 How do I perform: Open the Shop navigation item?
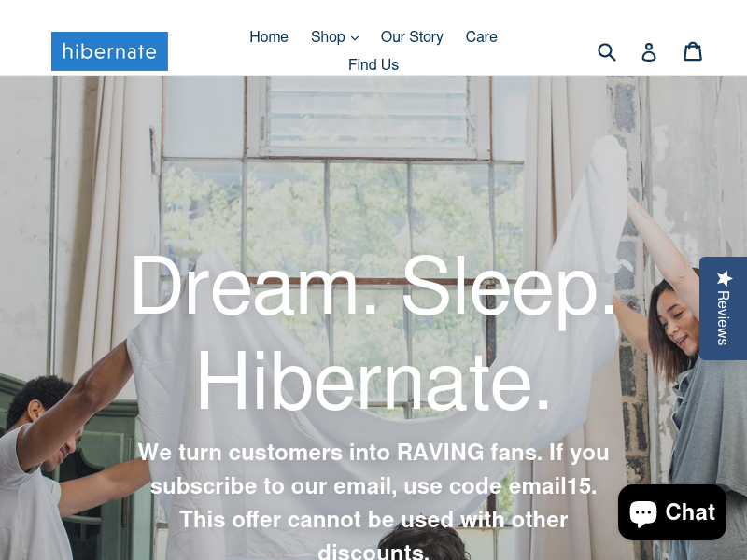334,36
